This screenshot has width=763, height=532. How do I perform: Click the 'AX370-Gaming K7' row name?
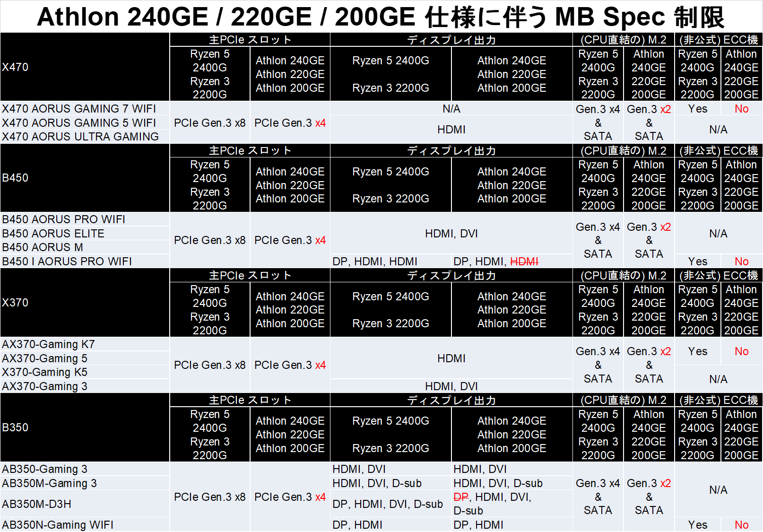[x=49, y=344]
